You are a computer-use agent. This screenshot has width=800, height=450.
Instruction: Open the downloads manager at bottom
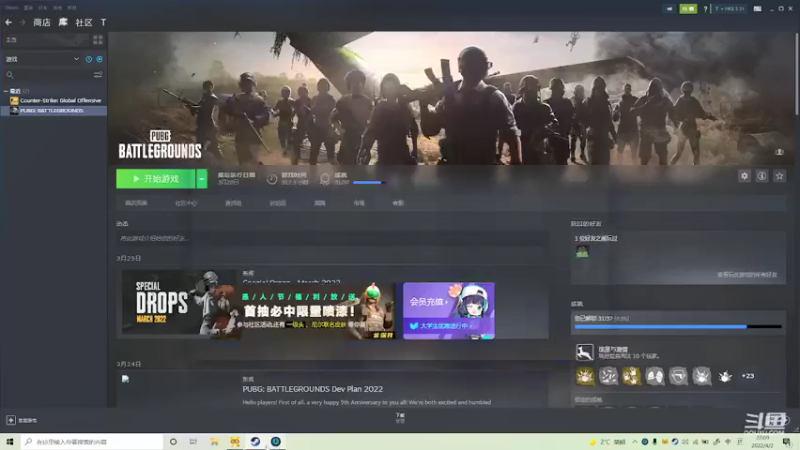(400, 418)
